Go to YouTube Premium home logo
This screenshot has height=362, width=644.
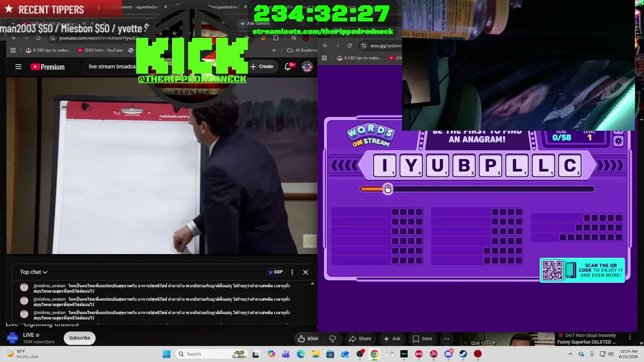47,67
